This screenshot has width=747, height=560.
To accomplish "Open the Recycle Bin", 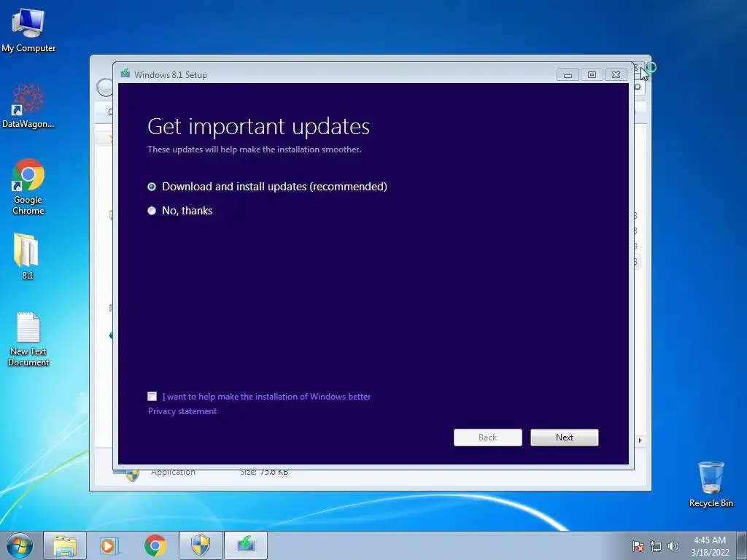I will (x=711, y=484).
